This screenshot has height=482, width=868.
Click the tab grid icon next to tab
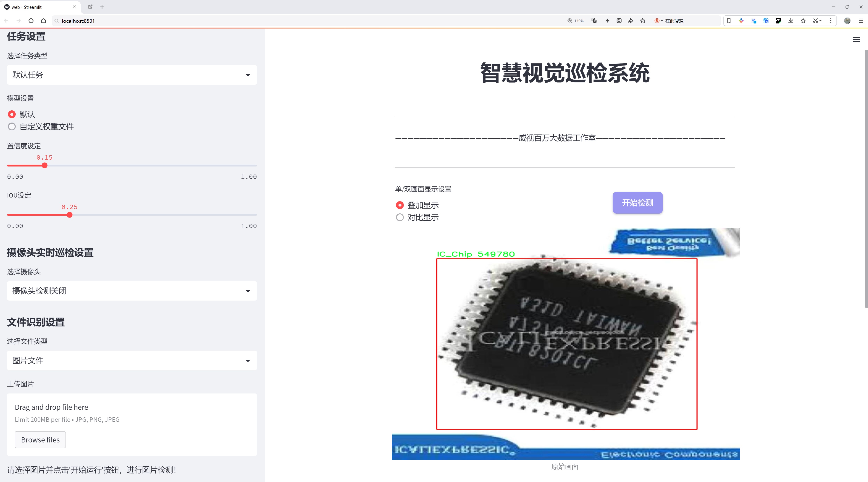90,7
